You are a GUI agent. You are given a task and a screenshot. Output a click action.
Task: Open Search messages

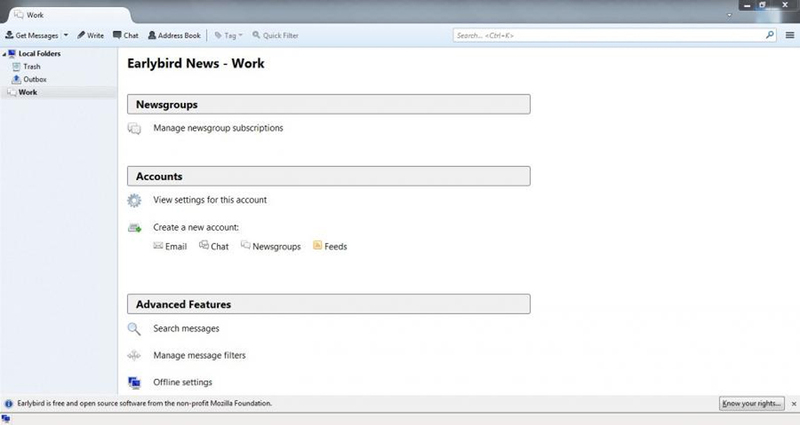186,329
